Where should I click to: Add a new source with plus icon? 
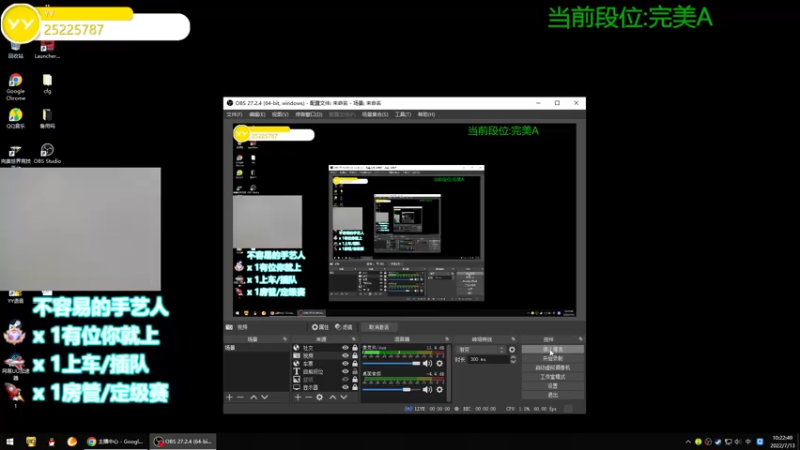pyautogui.click(x=298, y=397)
